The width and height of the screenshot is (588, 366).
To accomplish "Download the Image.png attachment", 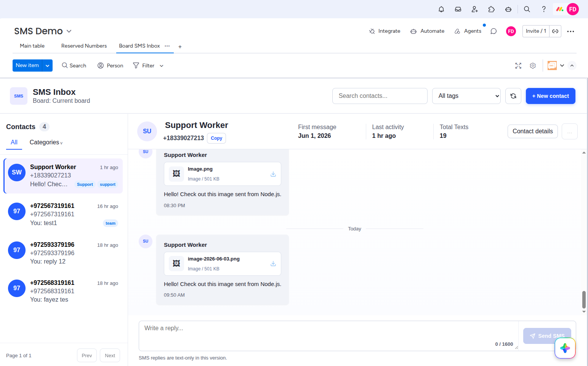I will click(273, 174).
